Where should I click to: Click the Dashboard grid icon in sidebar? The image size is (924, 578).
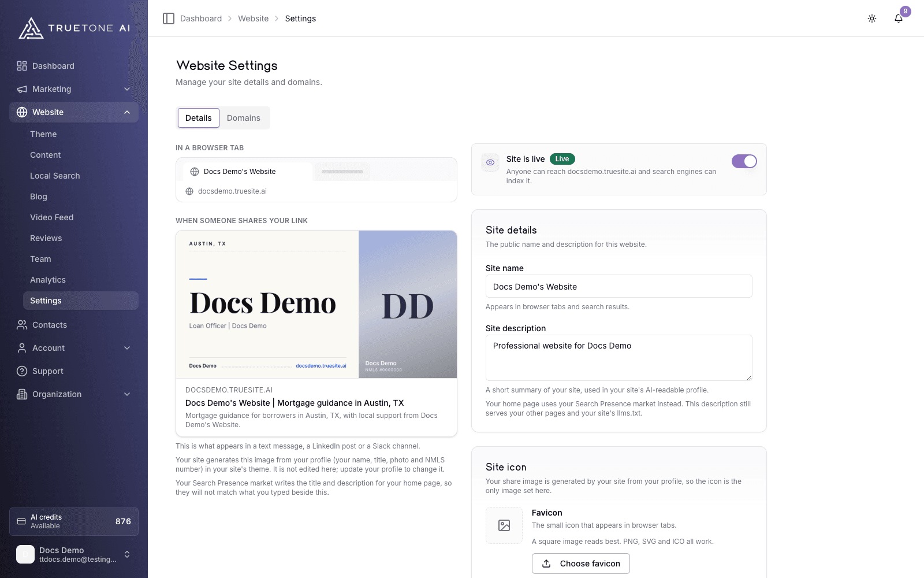pos(22,66)
